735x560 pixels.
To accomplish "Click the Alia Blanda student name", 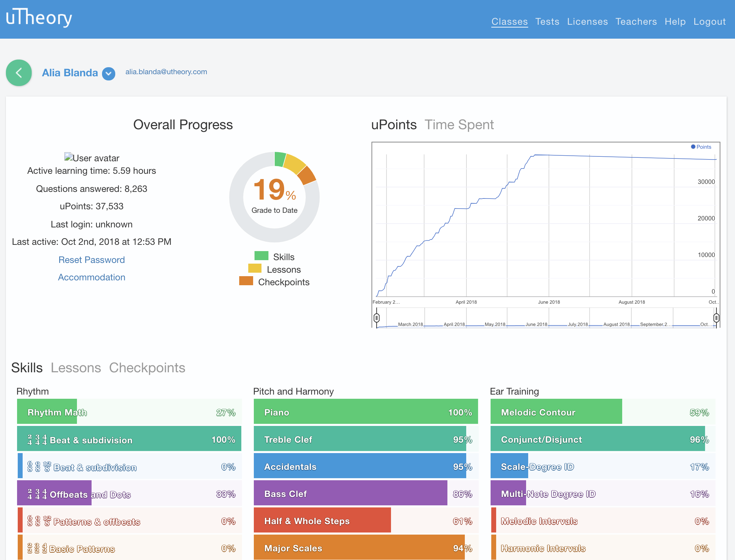I will tap(70, 73).
